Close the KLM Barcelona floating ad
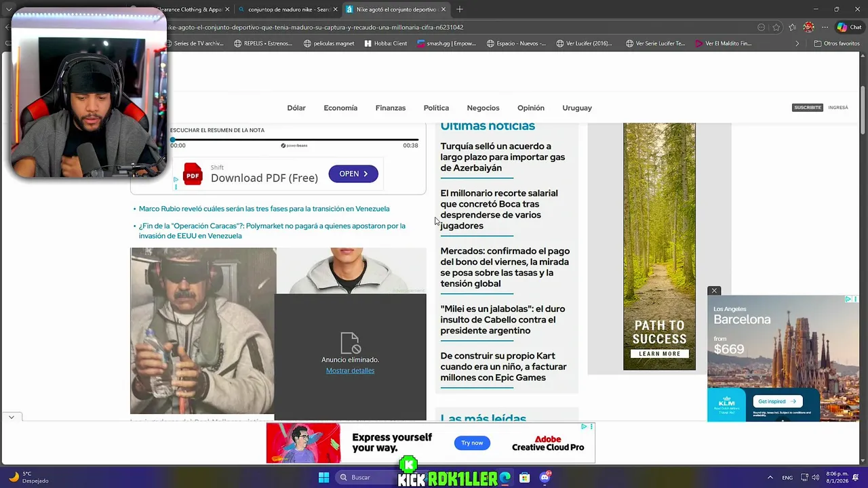This screenshot has height=488, width=868. tap(714, 291)
